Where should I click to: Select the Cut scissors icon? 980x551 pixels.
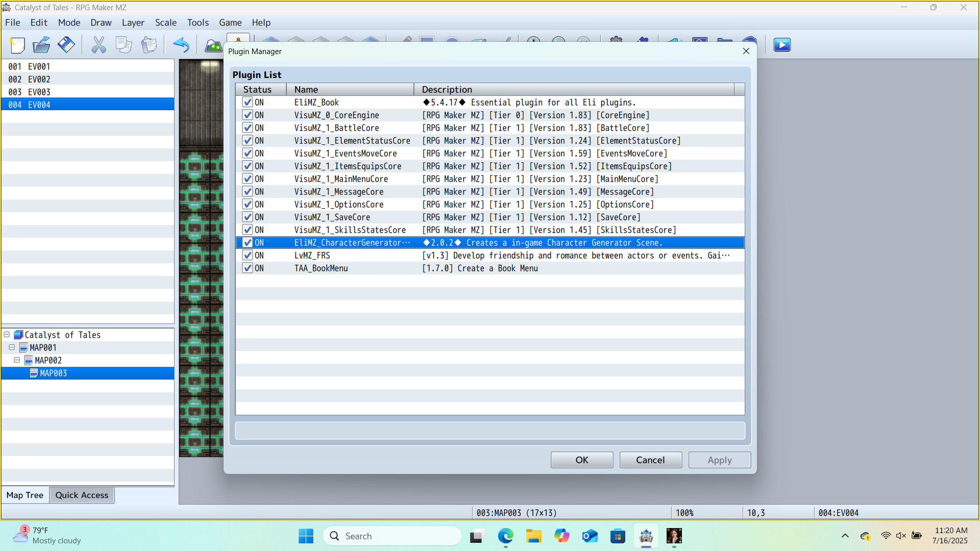(99, 45)
